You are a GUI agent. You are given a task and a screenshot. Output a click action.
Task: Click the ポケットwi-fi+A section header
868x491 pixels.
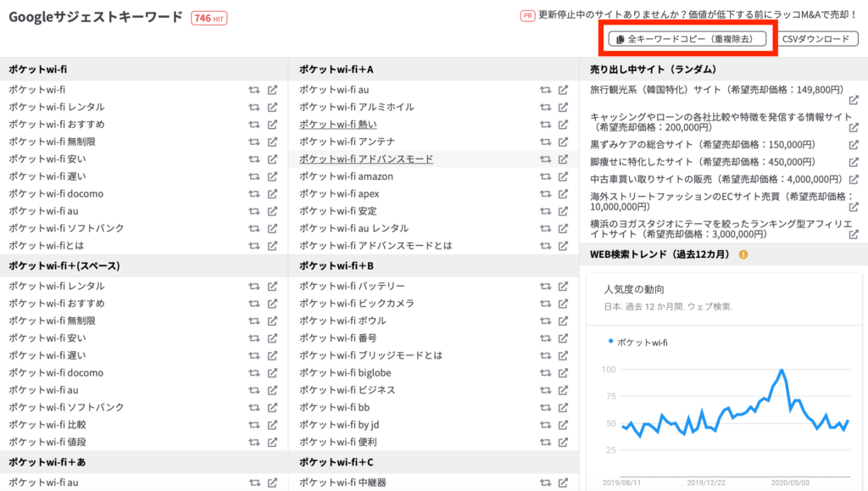[x=336, y=70]
